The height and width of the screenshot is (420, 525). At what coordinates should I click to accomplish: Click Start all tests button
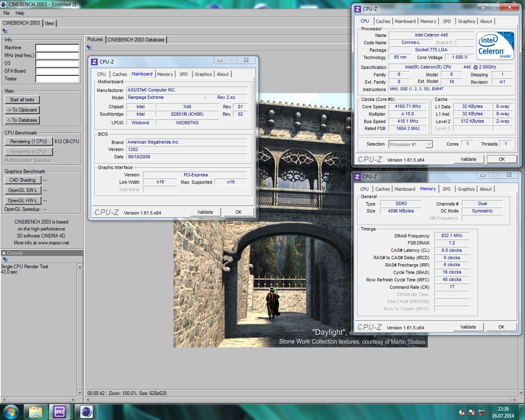click(22, 100)
